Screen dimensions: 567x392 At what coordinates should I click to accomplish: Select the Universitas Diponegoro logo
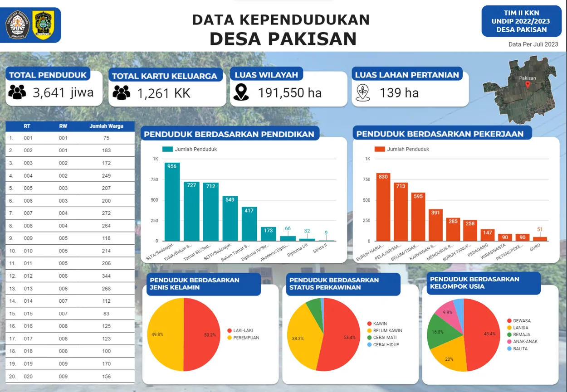coord(17,24)
